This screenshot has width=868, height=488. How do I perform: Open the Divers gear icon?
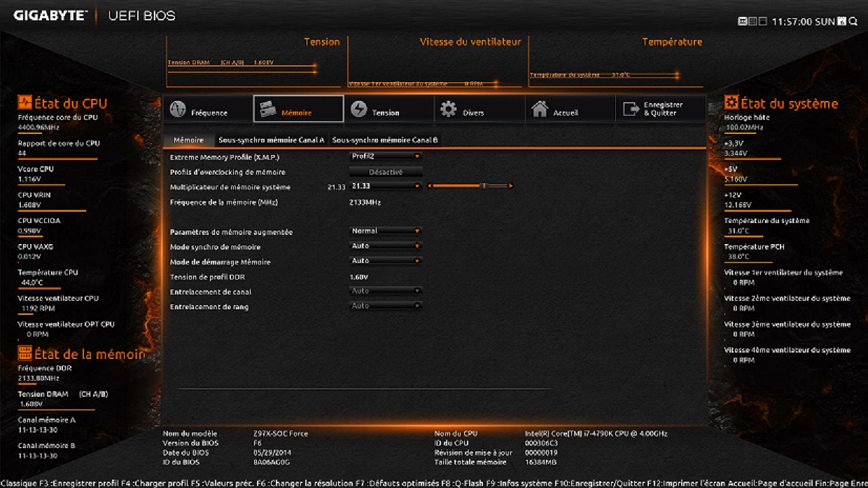(x=448, y=109)
